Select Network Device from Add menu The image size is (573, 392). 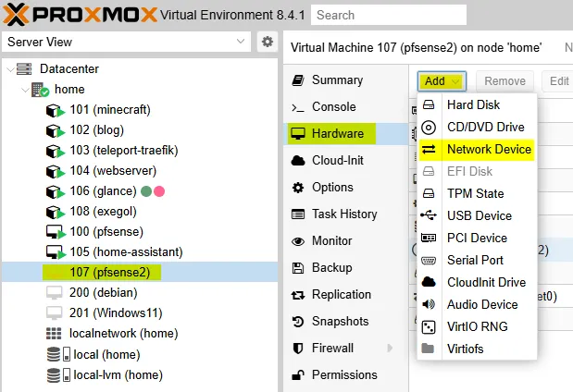point(477,149)
